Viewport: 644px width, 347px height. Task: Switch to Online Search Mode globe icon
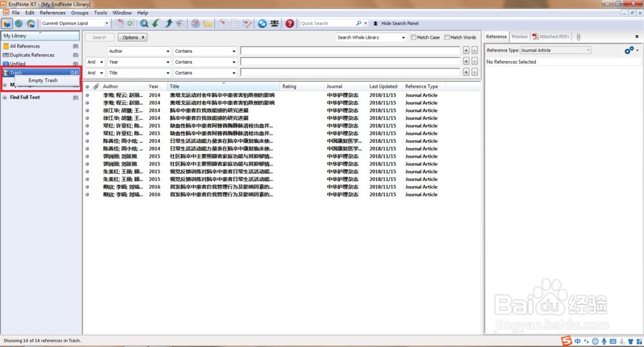[19, 23]
